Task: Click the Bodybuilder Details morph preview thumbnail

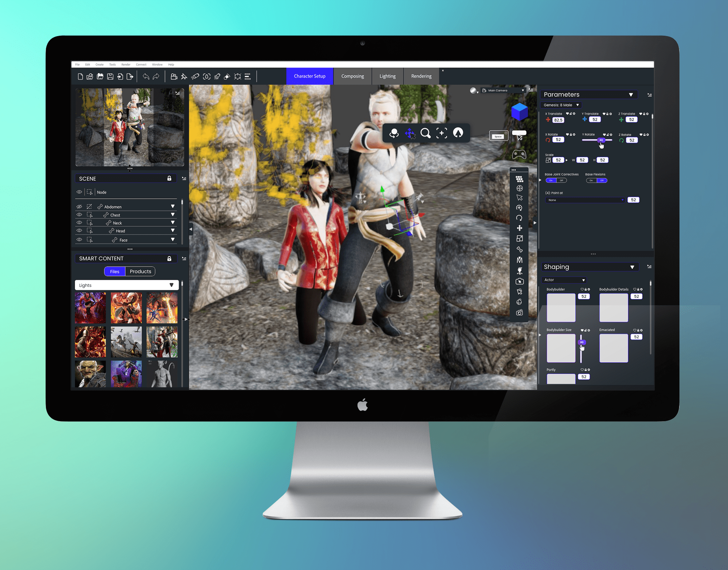Action: pos(614,308)
